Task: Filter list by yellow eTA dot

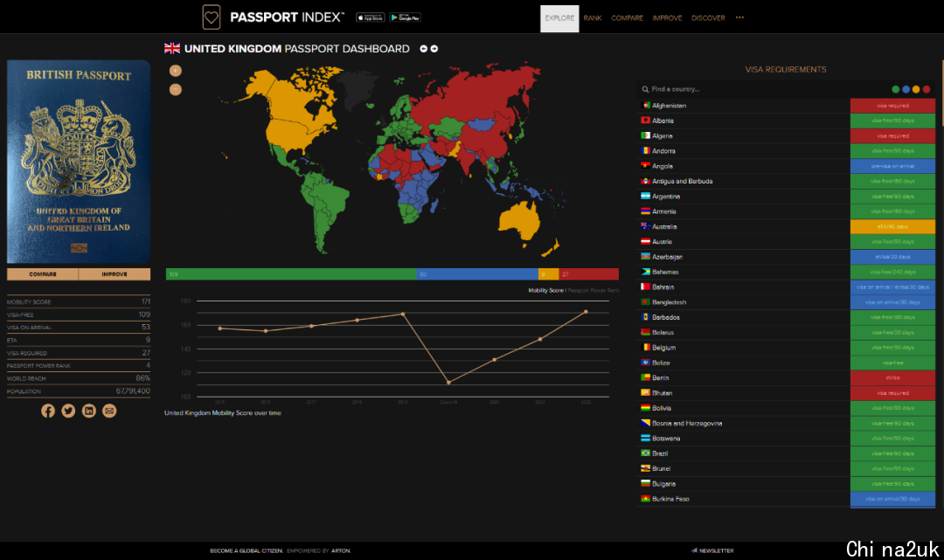Action: point(916,89)
